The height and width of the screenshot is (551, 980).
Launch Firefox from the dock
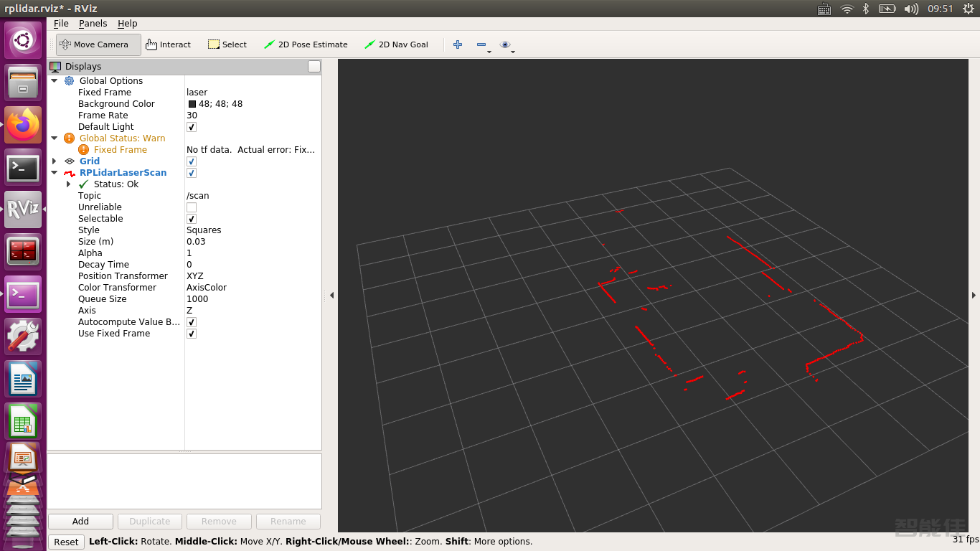23,126
